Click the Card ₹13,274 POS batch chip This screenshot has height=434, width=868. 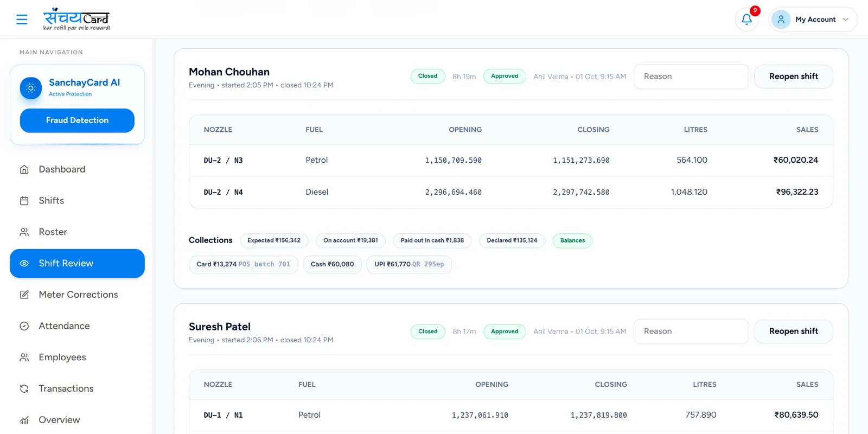pyautogui.click(x=244, y=264)
